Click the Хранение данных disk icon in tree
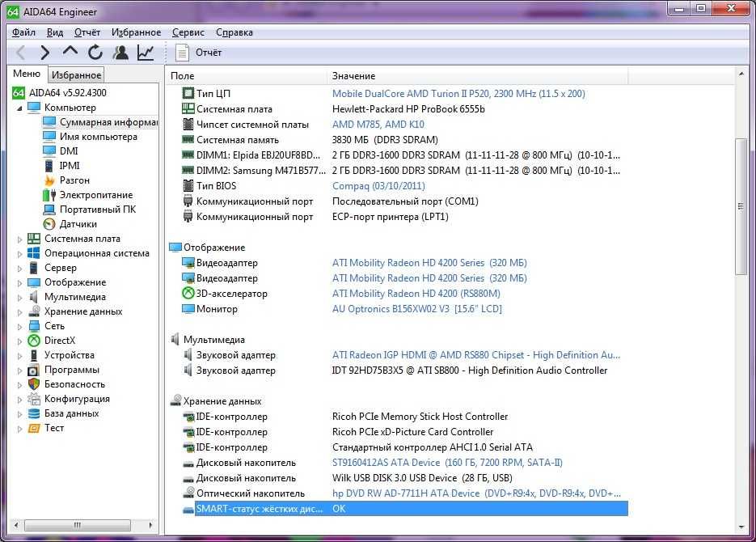 coord(34,311)
